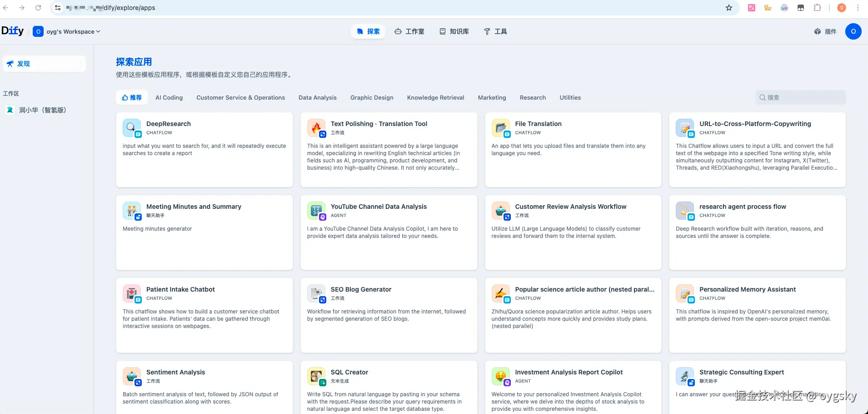Screen dimensions: 868x414
Task: Click the research agent process flow icon
Action: (x=685, y=211)
